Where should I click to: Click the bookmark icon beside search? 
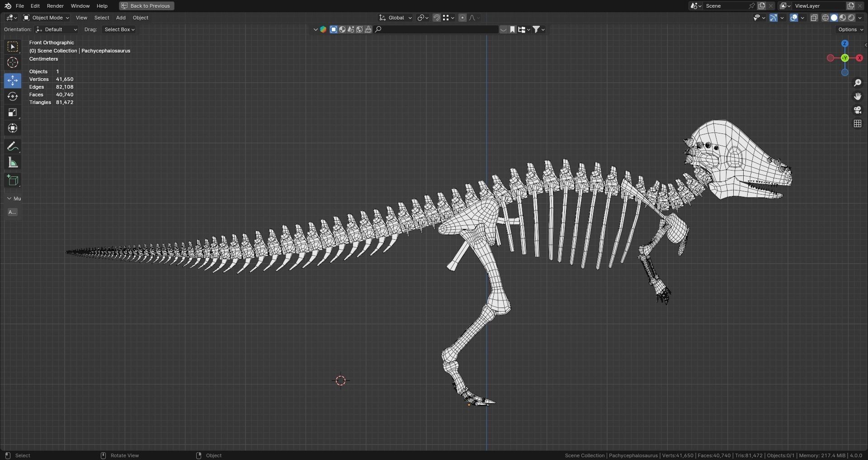click(x=512, y=29)
